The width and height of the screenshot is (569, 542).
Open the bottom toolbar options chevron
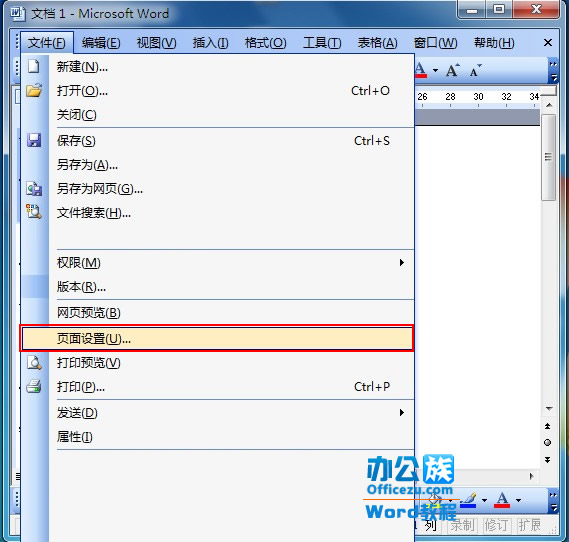click(553, 501)
